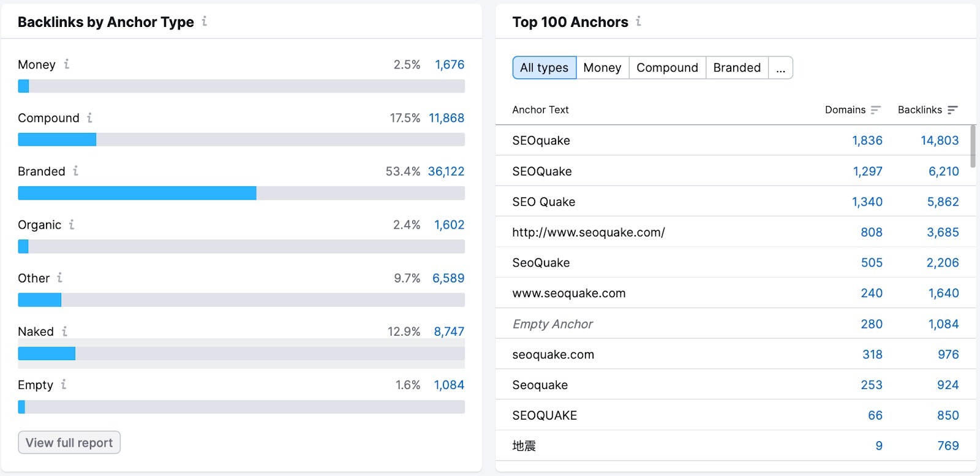Filter anchors by Branded type
This screenshot has height=476, width=980.
click(737, 68)
